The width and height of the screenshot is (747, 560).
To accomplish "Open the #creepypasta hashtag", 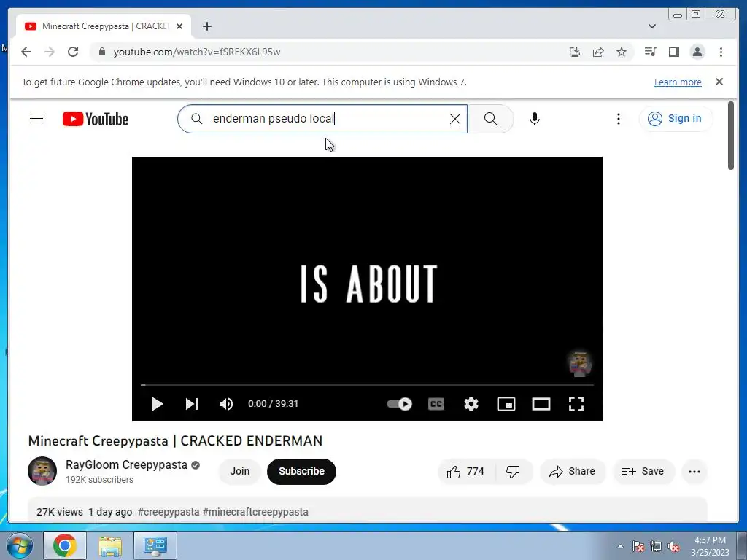I will tap(169, 512).
